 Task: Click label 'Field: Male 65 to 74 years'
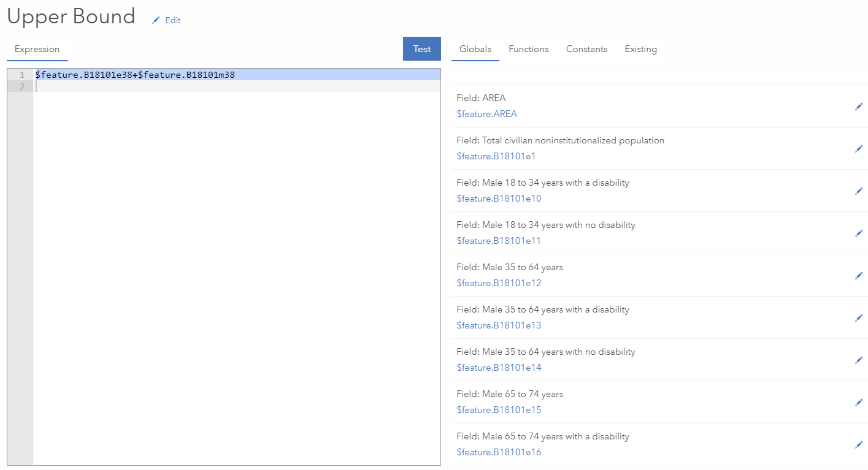(510, 394)
